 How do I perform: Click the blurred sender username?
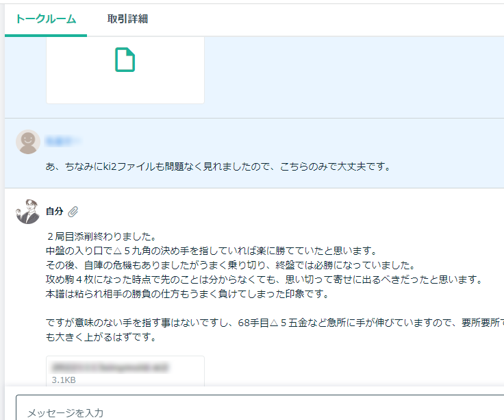tap(63, 141)
